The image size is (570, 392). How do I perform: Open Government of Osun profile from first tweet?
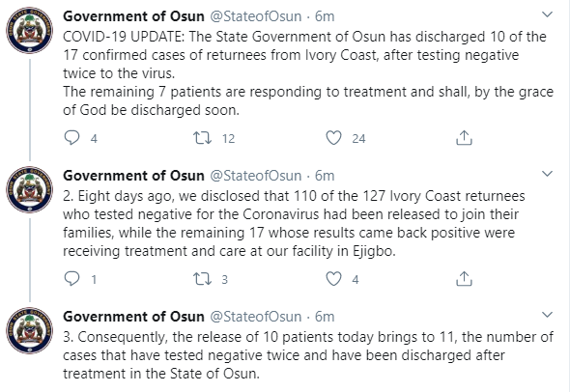[133, 16]
